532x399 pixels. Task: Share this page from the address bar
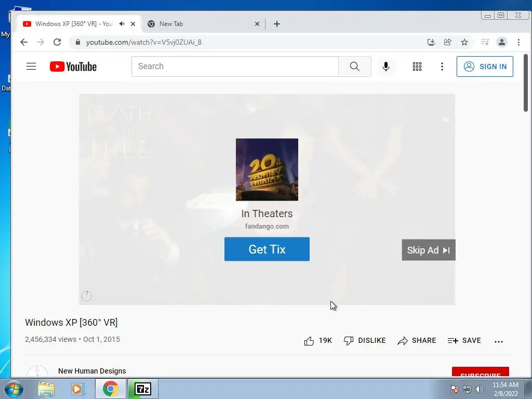click(447, 42)
